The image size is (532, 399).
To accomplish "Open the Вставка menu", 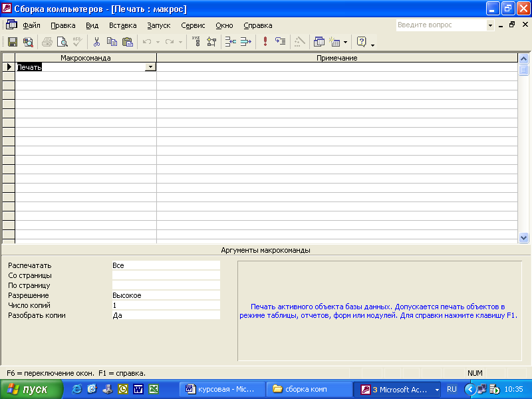I will [123, 25].
